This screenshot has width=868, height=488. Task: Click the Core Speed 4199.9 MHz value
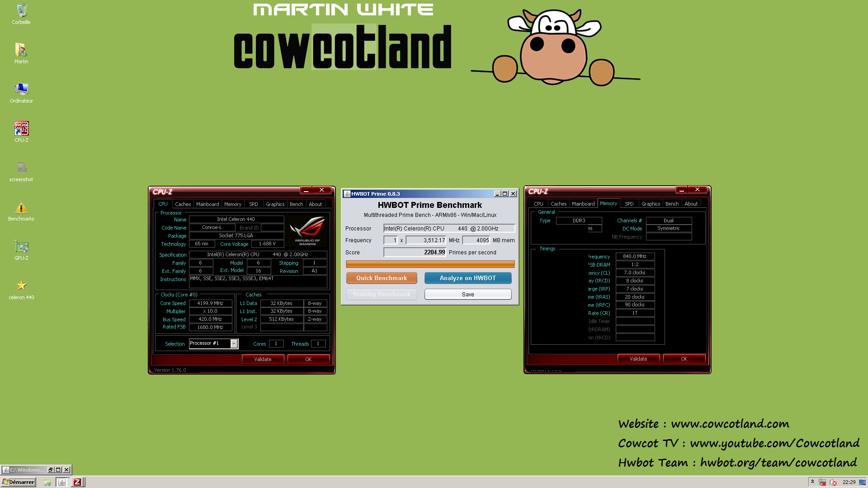(x=210, y=303)
